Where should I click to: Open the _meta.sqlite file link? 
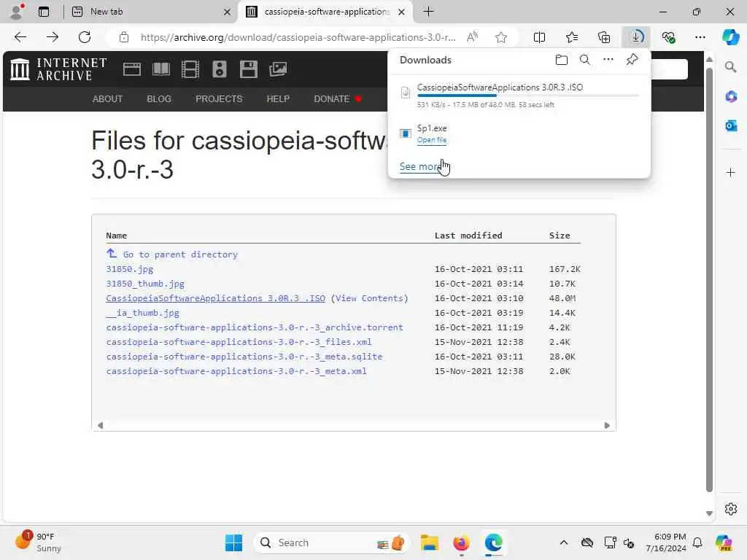[244, 357]
